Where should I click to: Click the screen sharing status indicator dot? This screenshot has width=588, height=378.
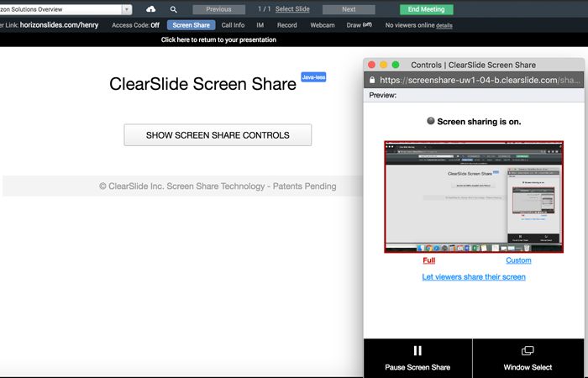431,121
